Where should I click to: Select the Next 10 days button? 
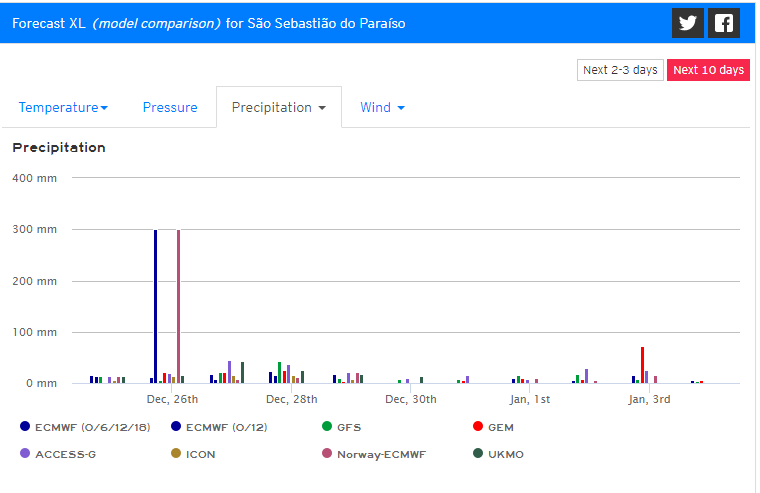click(708, 70)
